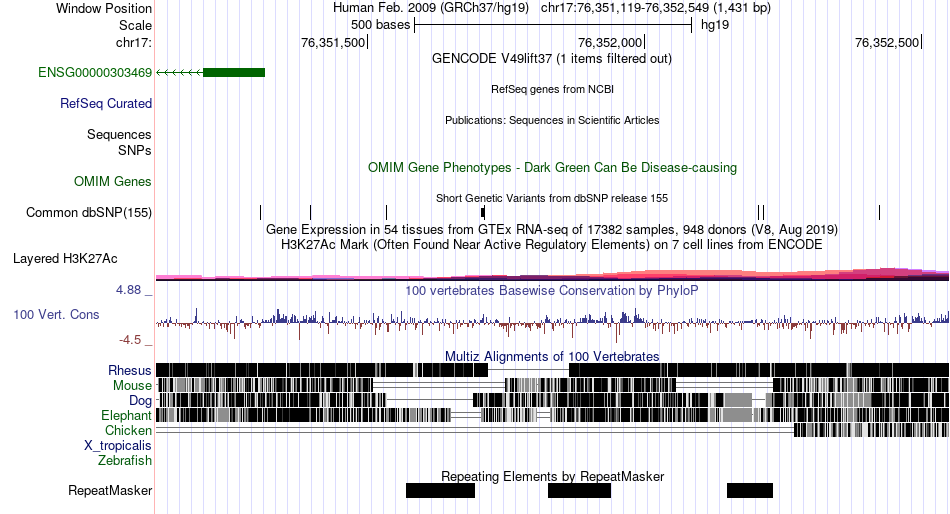950x514 pixels.
Task: Click the middle RepeatMasker element block
Action: pyautogui.click(x=579, y=490)
